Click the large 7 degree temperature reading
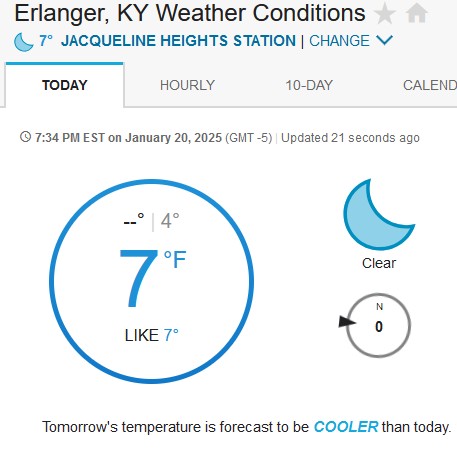This screenshot has width=457, height=450. click(138, 278)
